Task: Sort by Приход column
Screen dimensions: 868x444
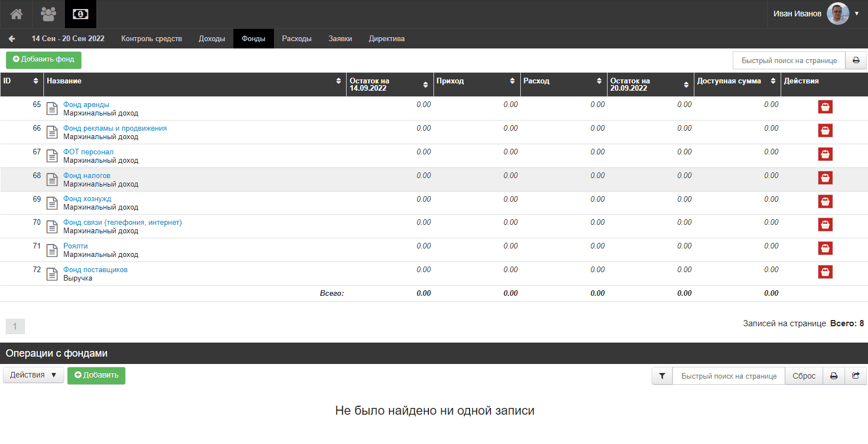Action: point(512,81)
